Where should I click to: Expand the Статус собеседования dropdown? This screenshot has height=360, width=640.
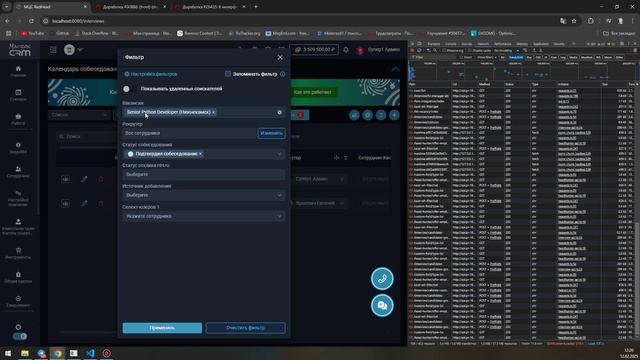pyautogui.click(x=279, y=154)
